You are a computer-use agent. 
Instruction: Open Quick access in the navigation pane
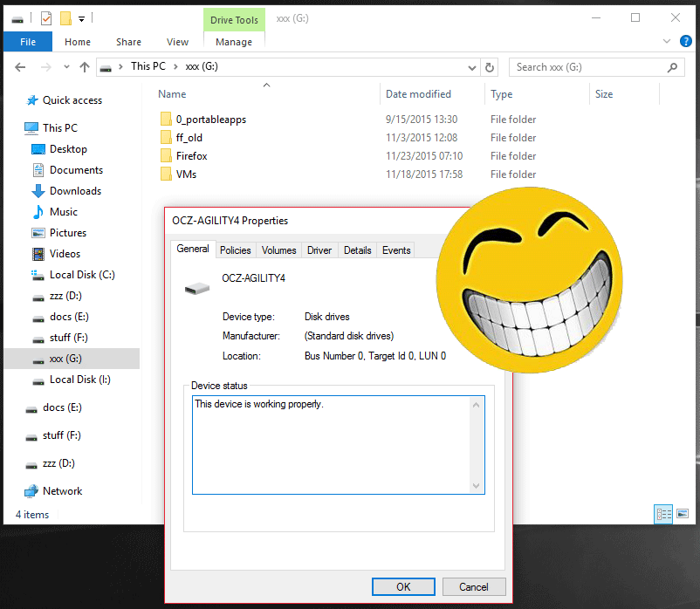(x=72, y=100)
